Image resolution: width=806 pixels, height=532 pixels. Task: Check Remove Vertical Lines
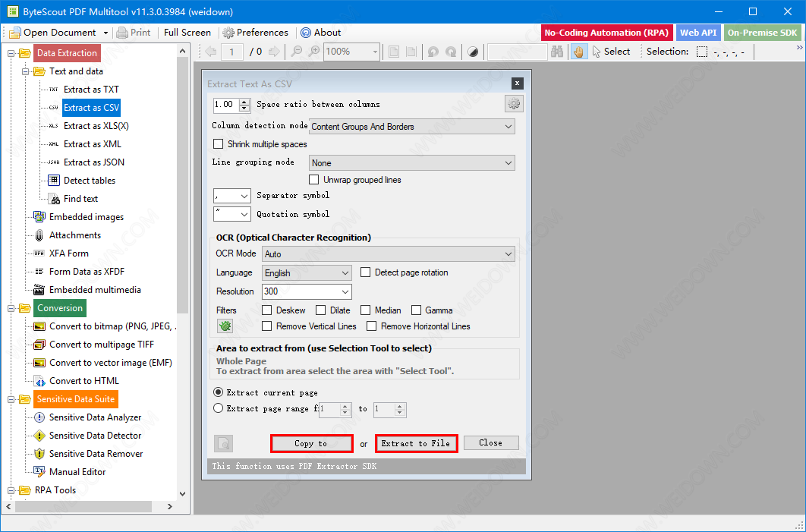pos(267,326)
